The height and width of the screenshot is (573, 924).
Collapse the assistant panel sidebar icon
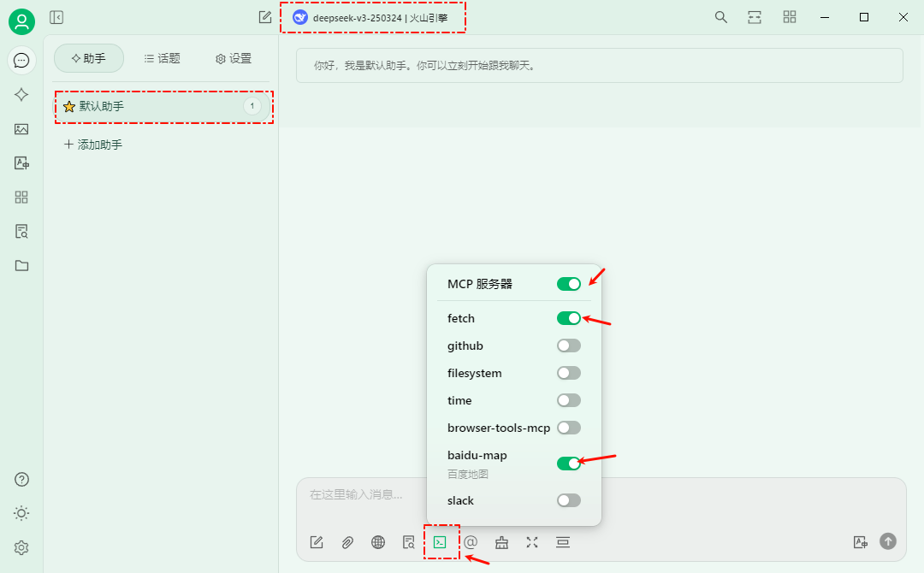click(56, 18)
